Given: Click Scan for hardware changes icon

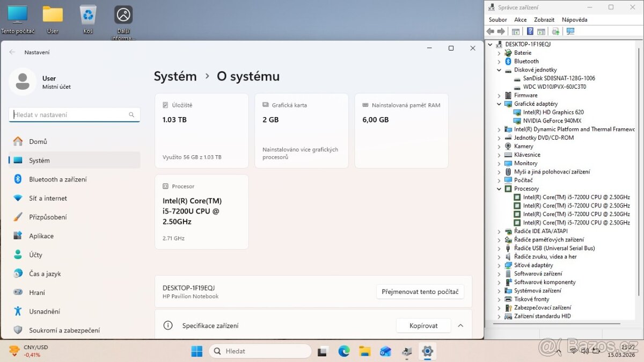Looking at the screenshot, I should tap(555, 31).
